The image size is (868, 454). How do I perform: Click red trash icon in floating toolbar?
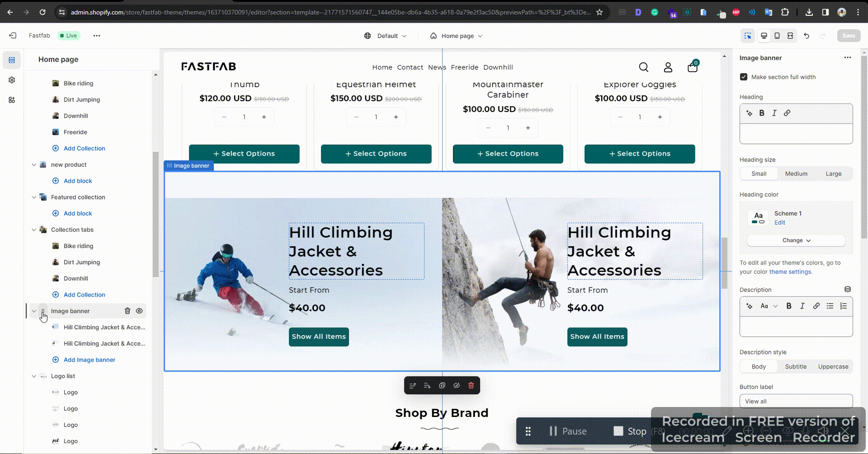coord(471,386)
